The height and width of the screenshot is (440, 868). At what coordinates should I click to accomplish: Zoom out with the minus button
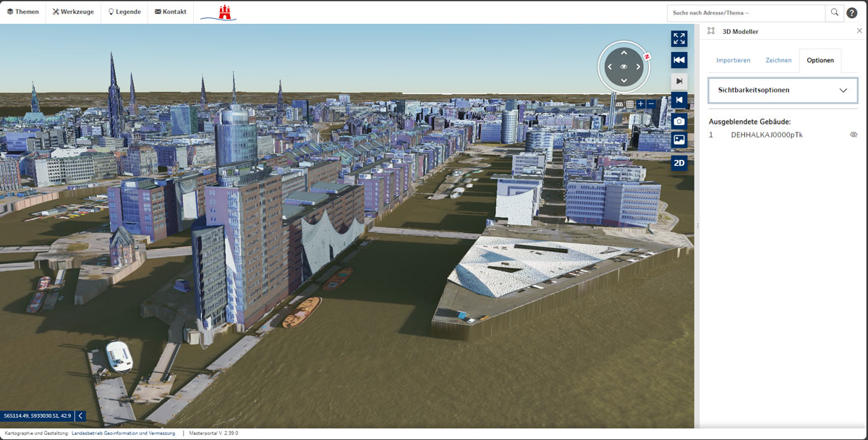click(x=651, y=104)
